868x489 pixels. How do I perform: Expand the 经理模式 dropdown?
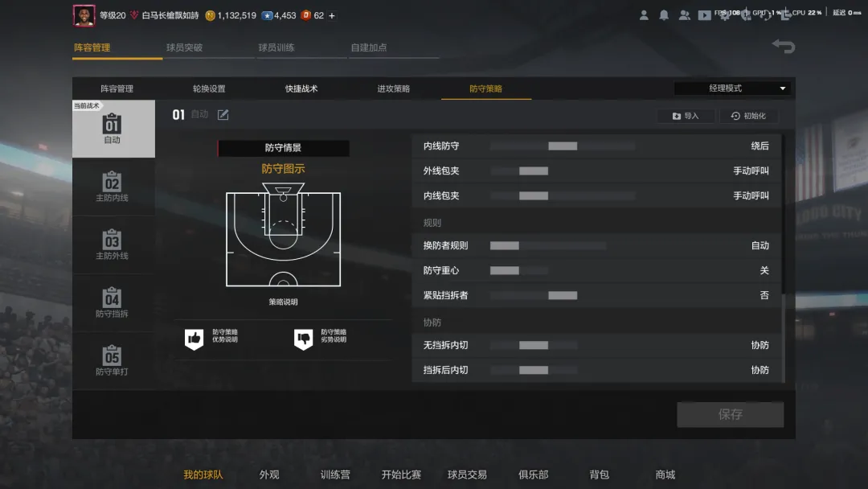[731, 88]
